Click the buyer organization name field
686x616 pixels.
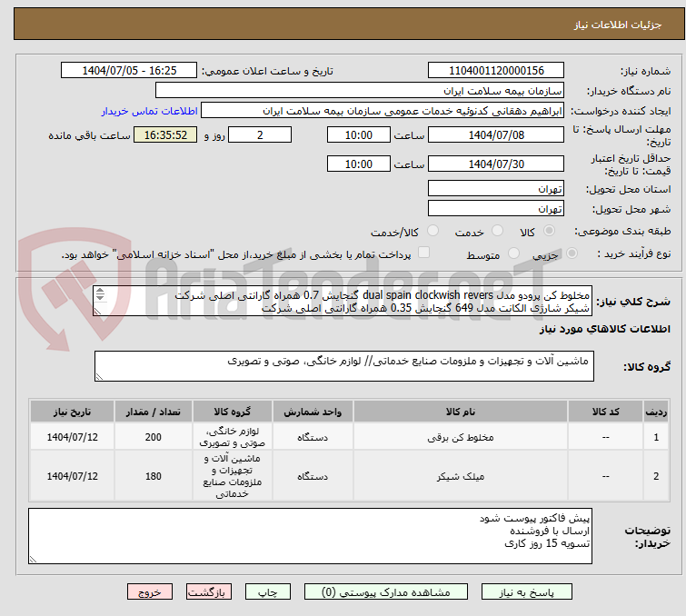360,91
